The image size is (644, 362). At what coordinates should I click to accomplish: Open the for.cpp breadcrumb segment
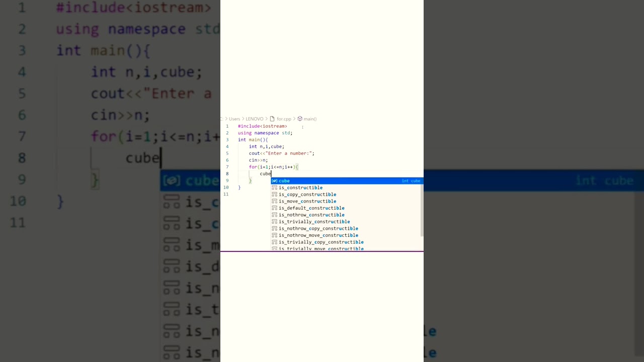[284, 119]
